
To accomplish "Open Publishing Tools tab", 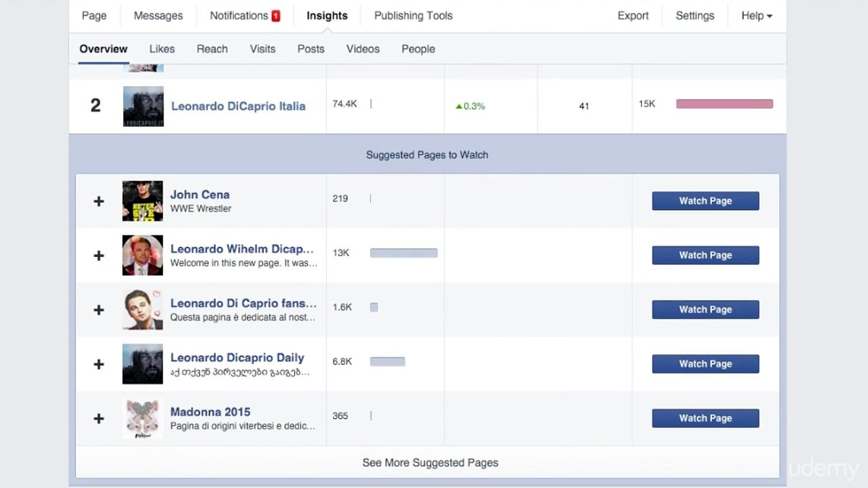I will coord(413,16).
